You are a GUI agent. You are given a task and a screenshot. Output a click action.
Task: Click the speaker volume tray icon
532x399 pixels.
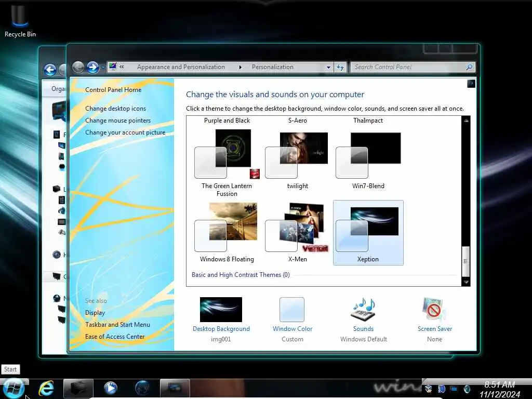pyautogui.click(x=467, y=389)
